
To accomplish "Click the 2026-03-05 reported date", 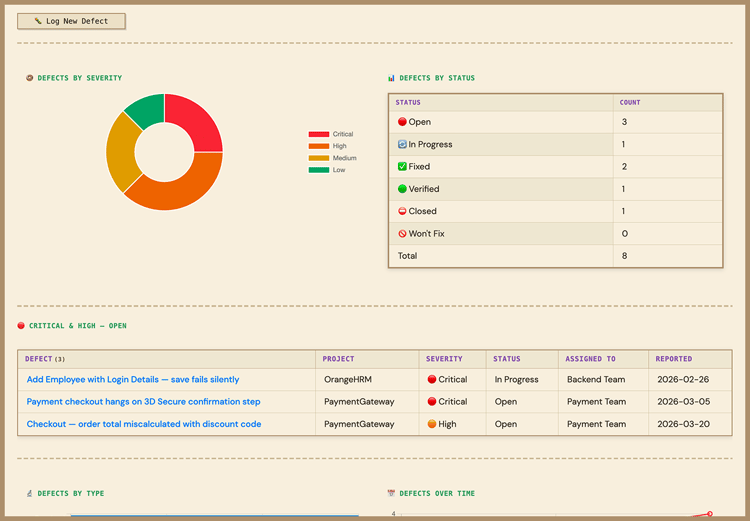I will coord(684,402).
